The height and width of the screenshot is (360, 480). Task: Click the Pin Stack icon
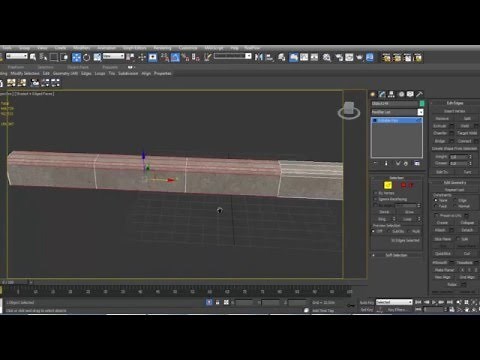click(x=375, y=163)
